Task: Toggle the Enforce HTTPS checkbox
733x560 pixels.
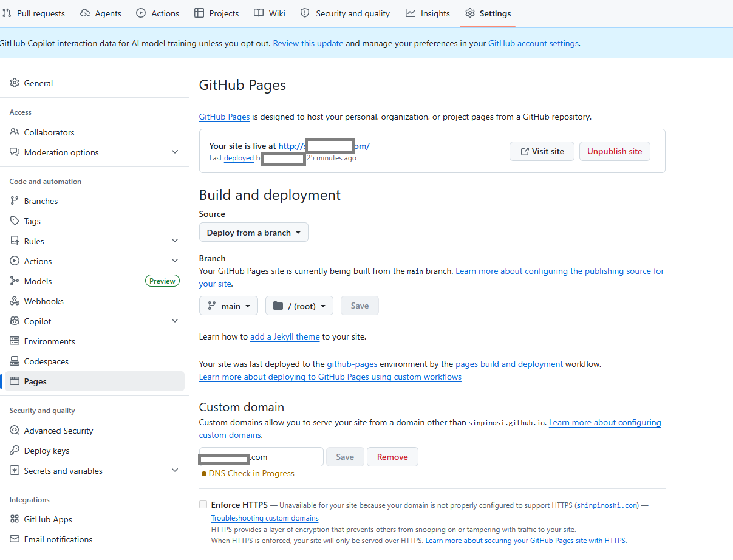Action: click(203, 505)
